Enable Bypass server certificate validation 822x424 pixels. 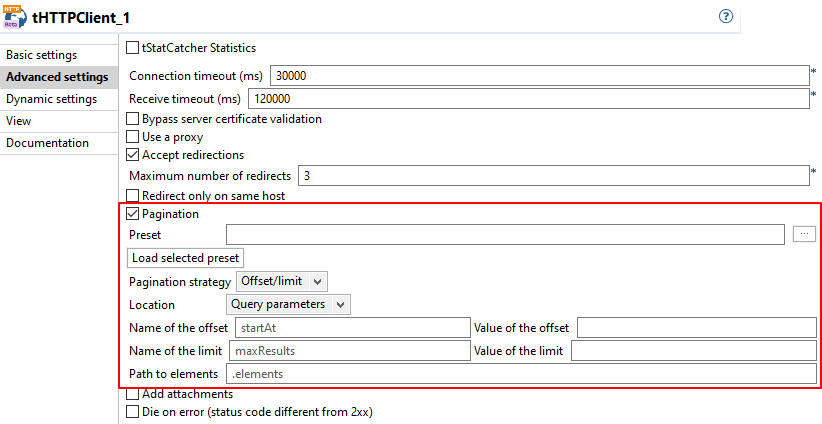tap(133, 119)
